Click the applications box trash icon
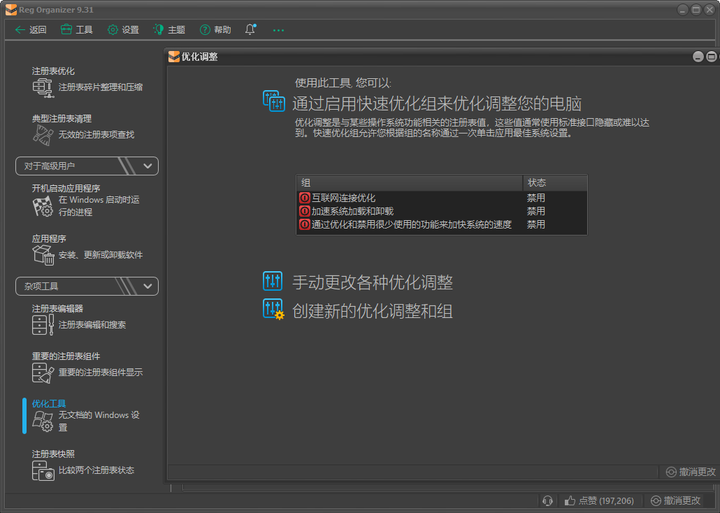 [x=43, y=255]
